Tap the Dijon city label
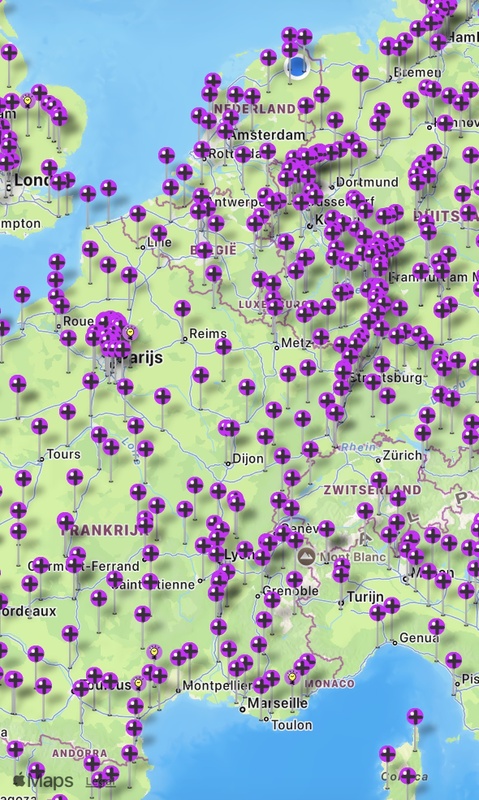The image size is (479, 800). [x=248, y=458]
